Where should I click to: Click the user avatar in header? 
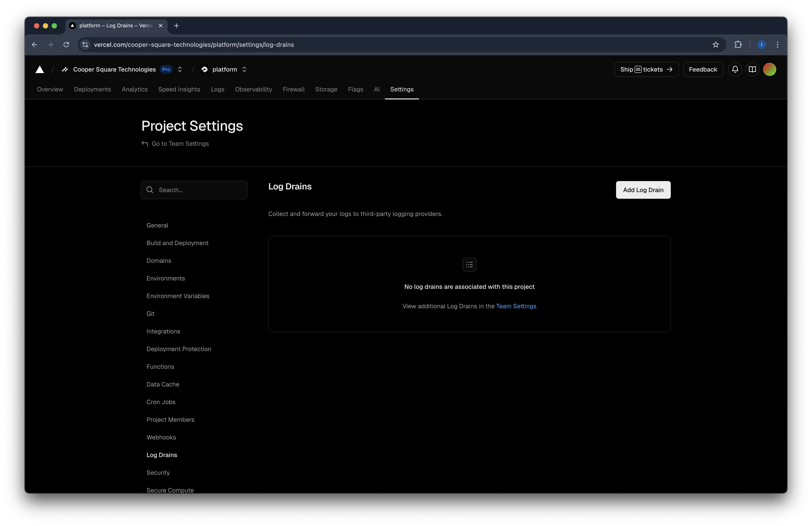pyautogui.click(x=769, y=70)
